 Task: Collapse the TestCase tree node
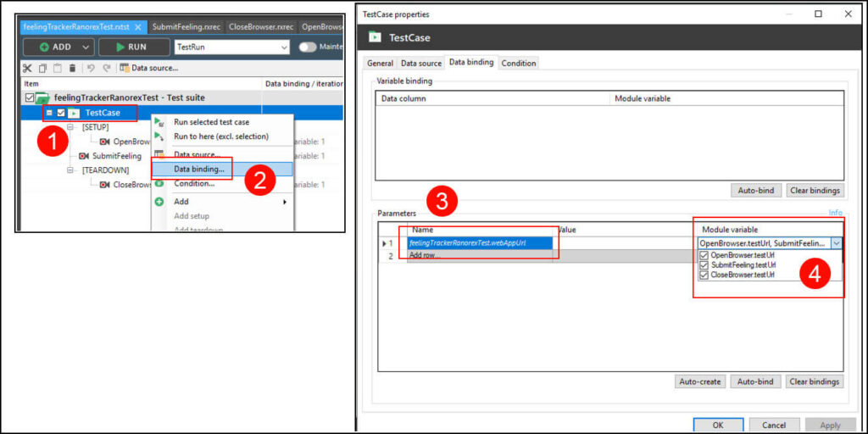[49, 113]
